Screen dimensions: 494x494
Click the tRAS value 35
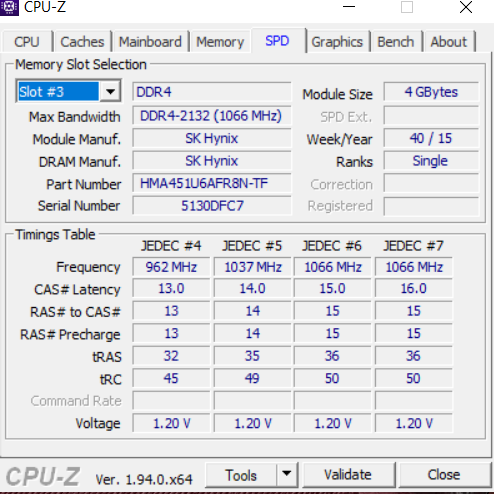click(253, 356)
